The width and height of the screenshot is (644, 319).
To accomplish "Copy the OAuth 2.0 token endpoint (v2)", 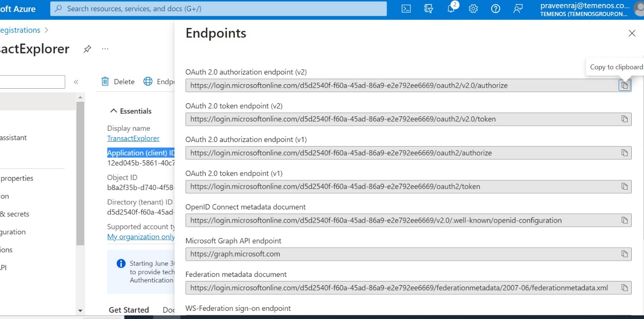I will 624,119.
